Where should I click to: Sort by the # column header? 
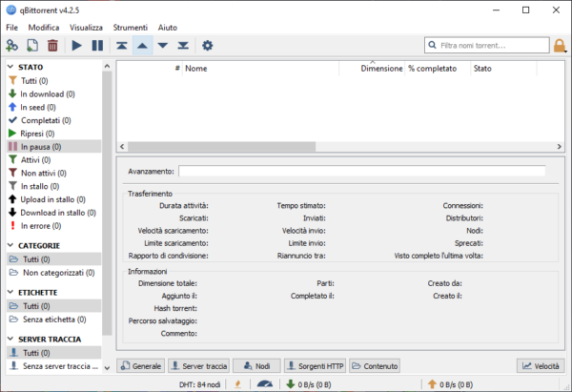pyautogui.click(x=150, y=69)
